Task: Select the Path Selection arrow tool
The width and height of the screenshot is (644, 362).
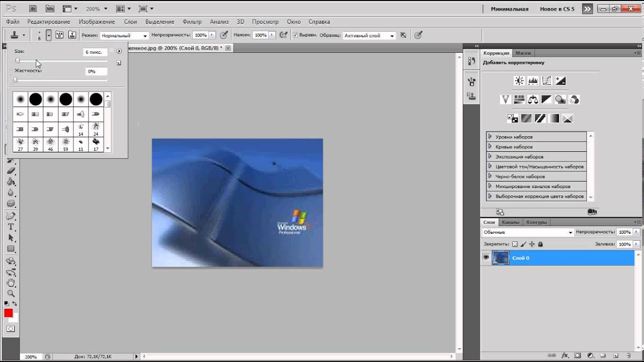Action: coord(11,238)
